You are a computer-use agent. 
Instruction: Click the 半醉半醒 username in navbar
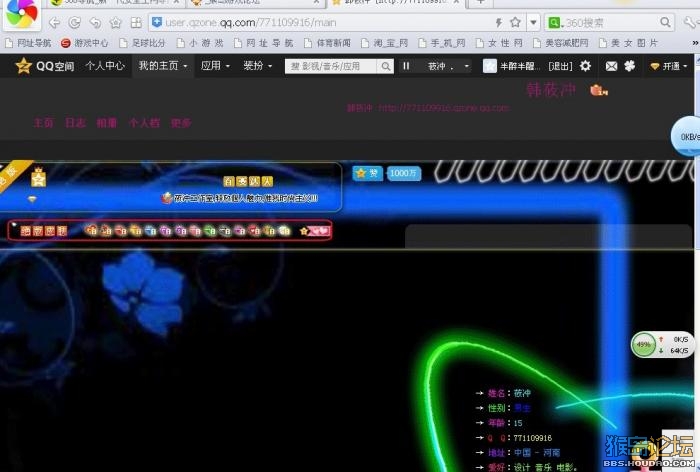click(x=518, y=66)
